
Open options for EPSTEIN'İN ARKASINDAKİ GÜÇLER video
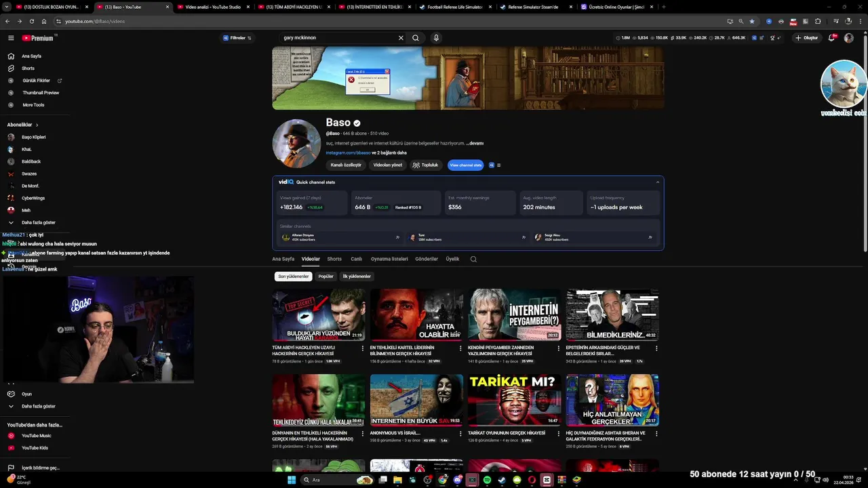tap(656, 348)
